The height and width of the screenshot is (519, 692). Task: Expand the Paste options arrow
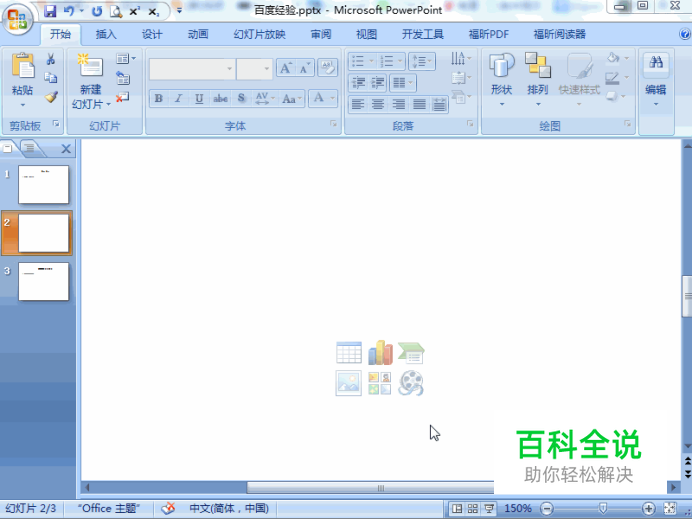[x=23, y=105]
